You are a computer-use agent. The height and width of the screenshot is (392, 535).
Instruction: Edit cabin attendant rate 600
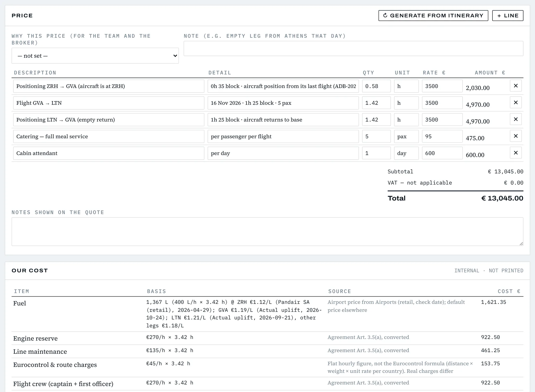442,153
